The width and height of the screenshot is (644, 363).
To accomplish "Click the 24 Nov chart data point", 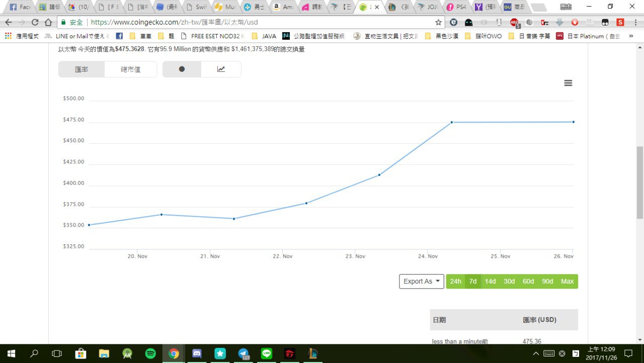I will (x=452, y=122).
